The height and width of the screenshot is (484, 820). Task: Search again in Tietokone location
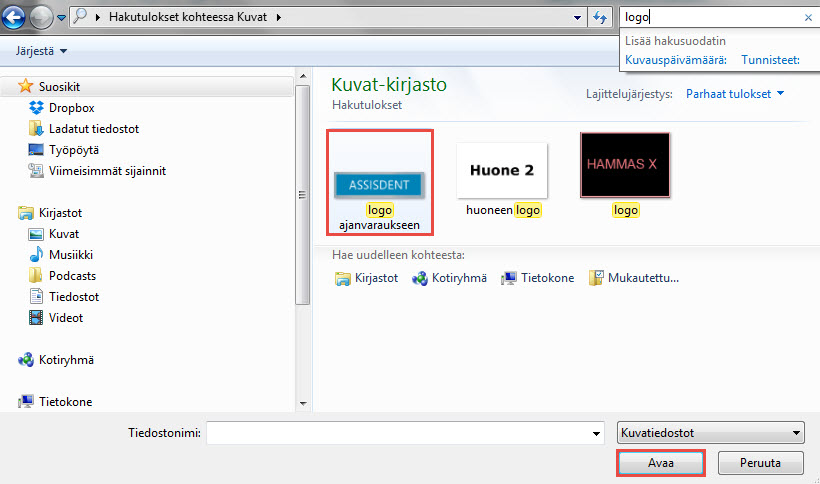[537, 278]
